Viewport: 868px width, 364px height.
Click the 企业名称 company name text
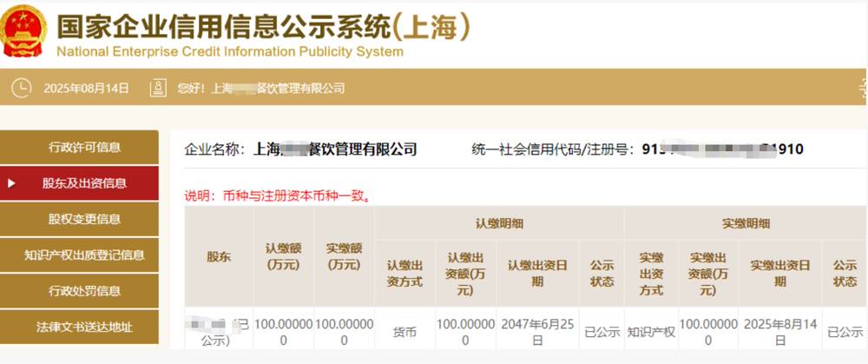[300, 149]
